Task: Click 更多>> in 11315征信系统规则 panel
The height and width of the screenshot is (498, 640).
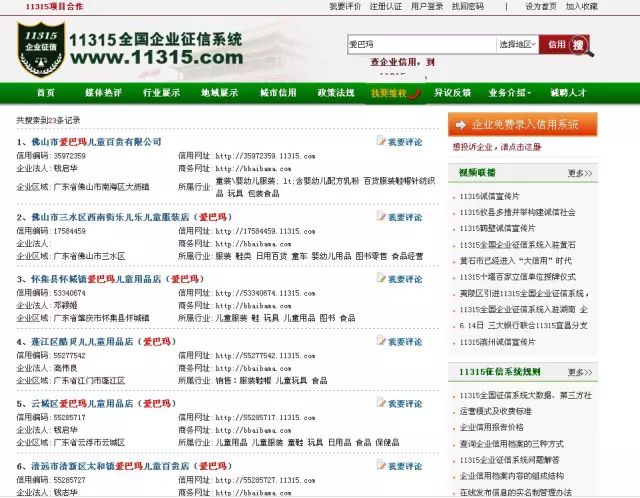Action: pyautogui.click(x=580, y=372)
